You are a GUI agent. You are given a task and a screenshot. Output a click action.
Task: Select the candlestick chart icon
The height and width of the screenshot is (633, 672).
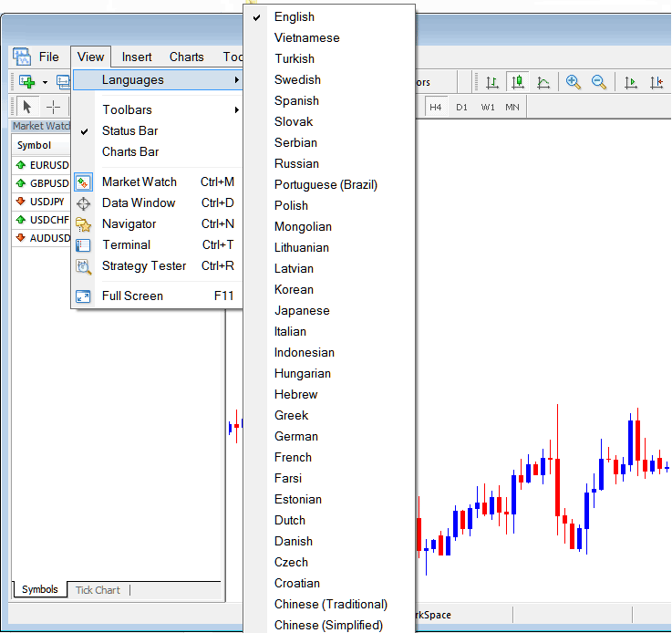point(518,82)
